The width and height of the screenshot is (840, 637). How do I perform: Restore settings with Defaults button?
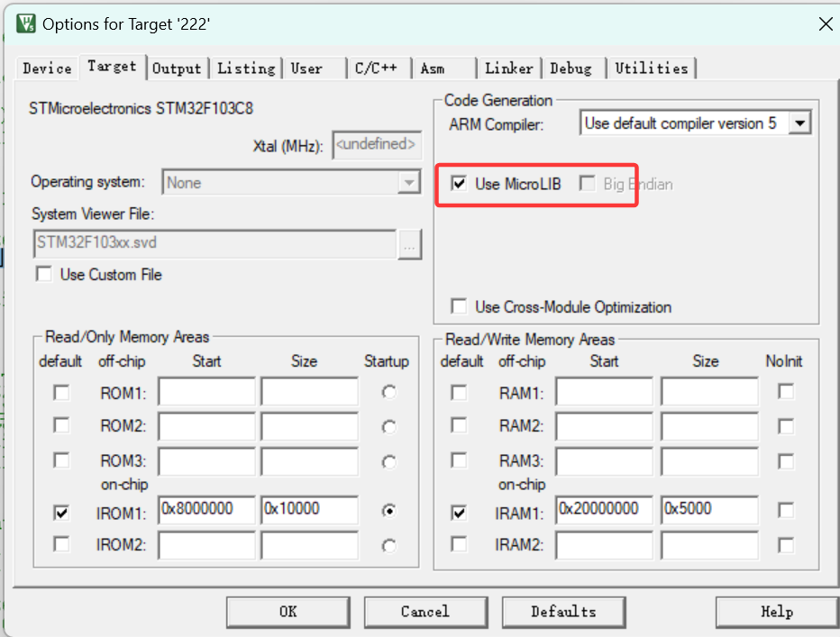coord(563,612)
